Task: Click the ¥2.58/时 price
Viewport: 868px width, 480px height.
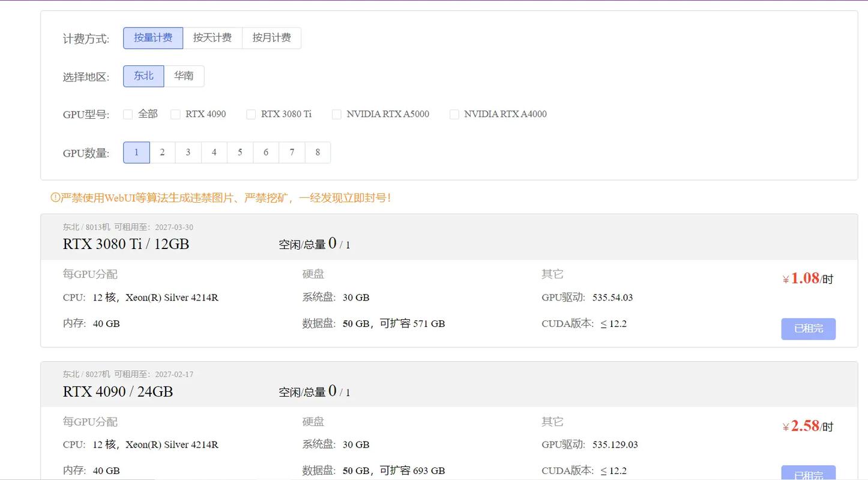Action: pyautogui.click(x=807, y=426)
